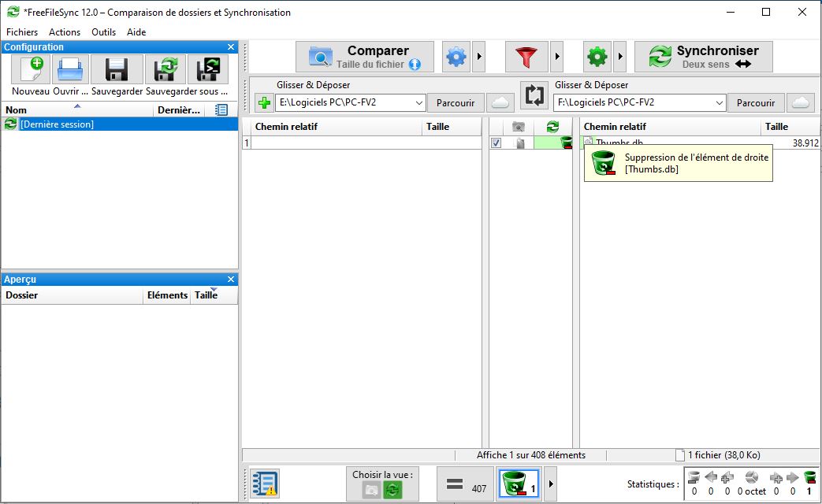
Task: Expand arrow next to red filter funnel
Action: 556,57
